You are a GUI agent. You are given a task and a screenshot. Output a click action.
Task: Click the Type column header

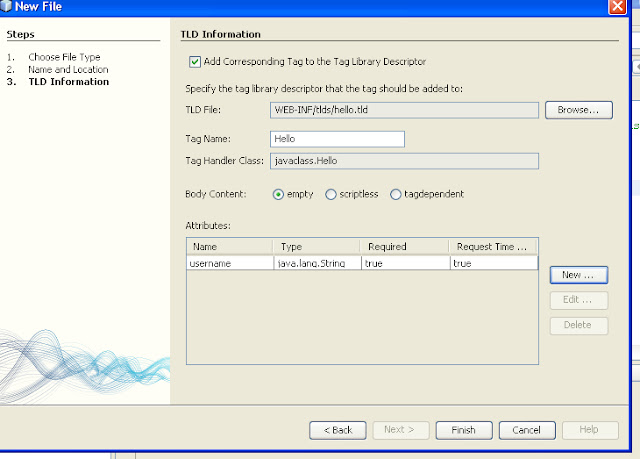pyautogui.click(x=317, y=247)
